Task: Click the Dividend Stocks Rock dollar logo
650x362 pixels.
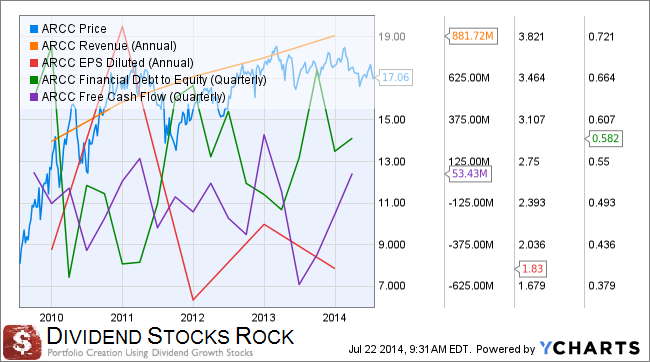Action: 22,343
